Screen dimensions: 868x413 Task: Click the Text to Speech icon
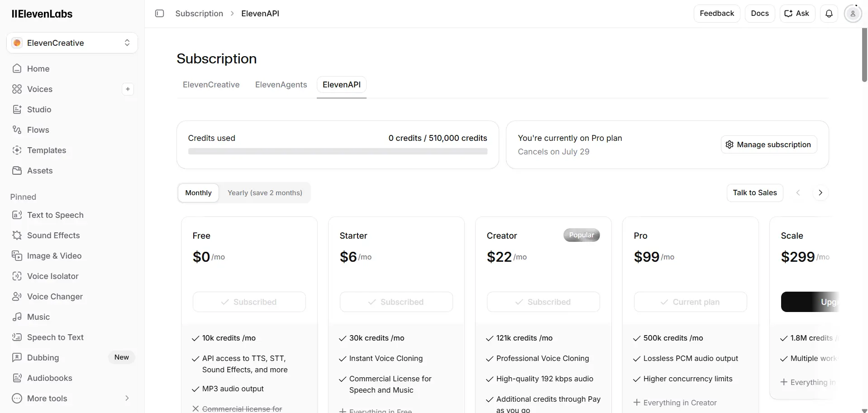point(17,215)
